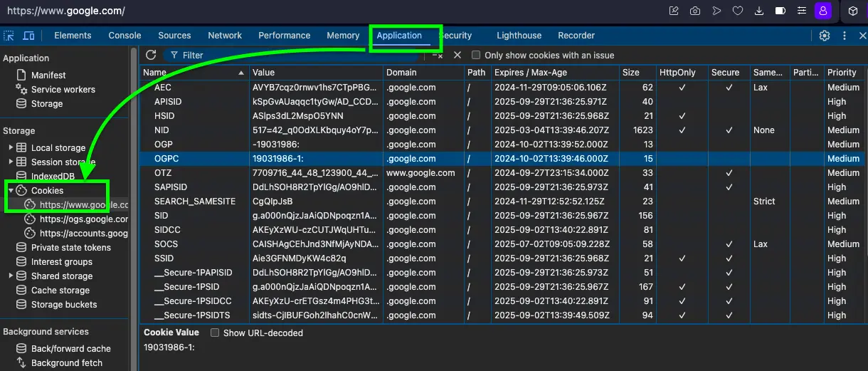This screenshot has width=868, height=371.
Task: Activate the inspect element picker icon
Action: [9, 36]
